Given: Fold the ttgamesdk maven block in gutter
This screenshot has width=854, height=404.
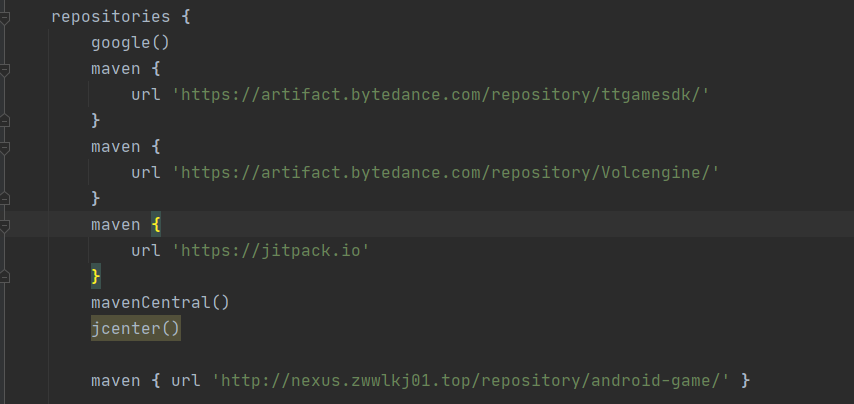Looking at the screenshot, I should (x=4, y=70).
